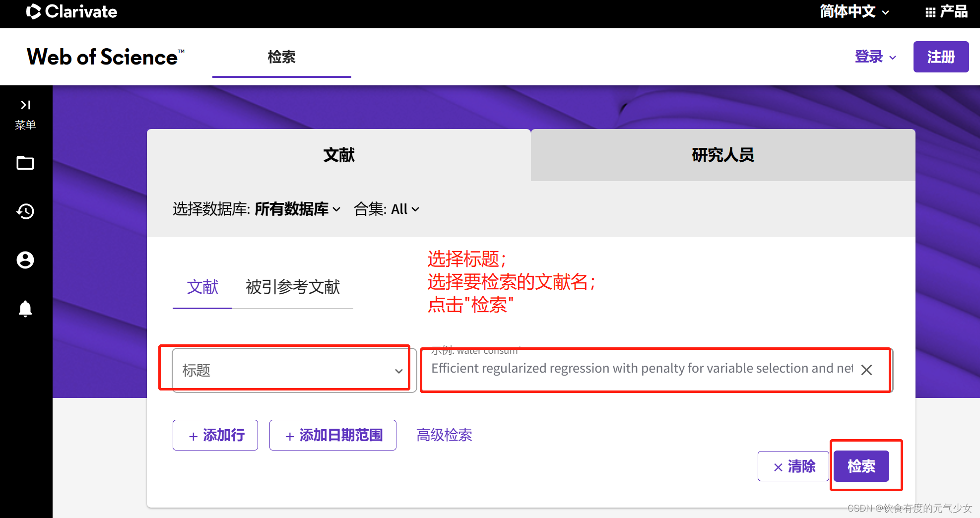
Task: Click the 添加行 add row button
Action: click(215, 435)
